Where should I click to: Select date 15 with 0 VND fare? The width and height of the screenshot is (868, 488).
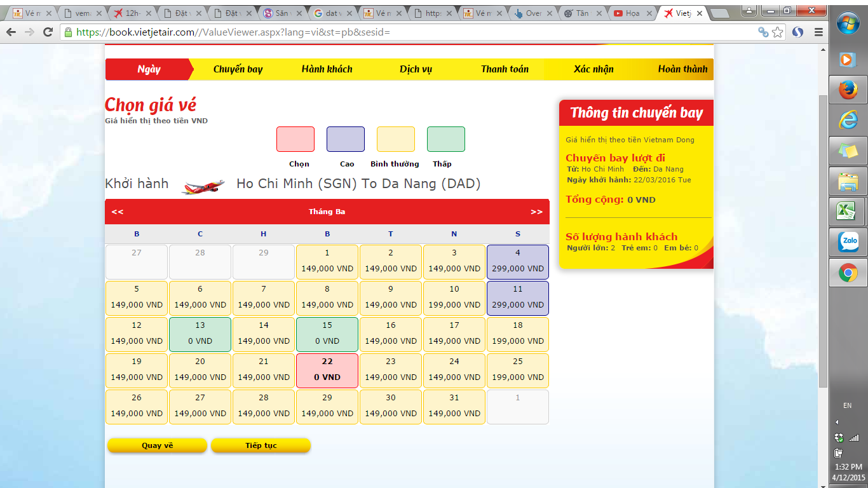327,334
